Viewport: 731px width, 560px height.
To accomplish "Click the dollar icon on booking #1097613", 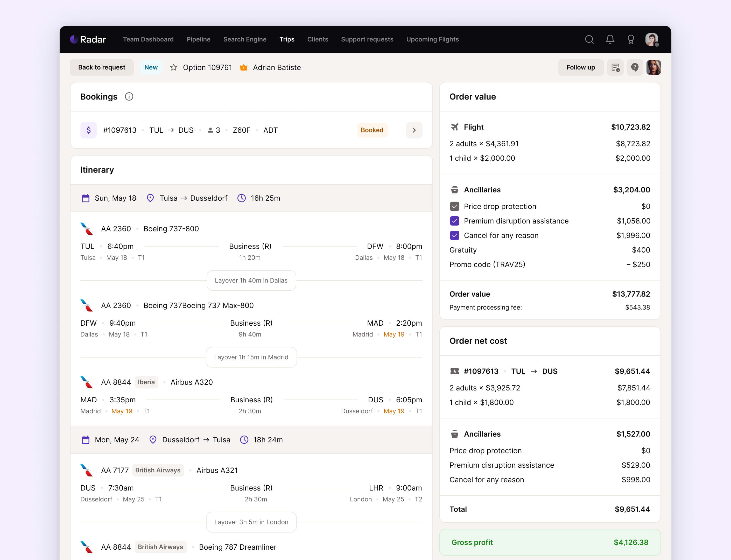I will click(x=89, y=130).
